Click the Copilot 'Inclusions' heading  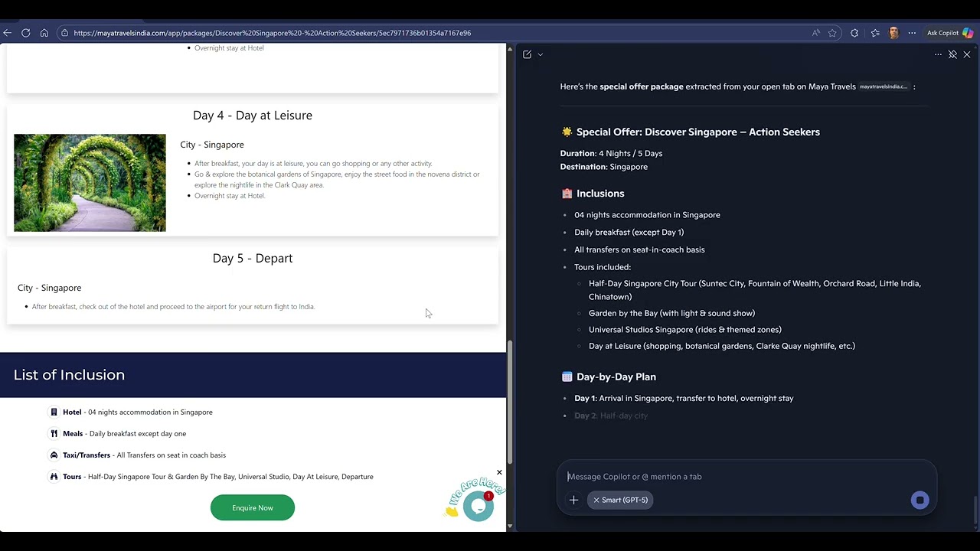pyautogui.click(x=600, y=194)
